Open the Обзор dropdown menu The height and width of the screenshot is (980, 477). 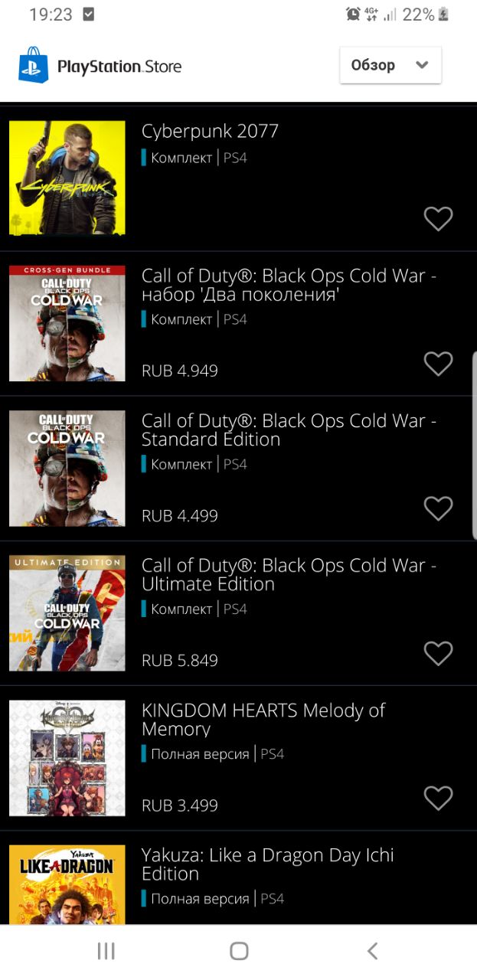pos(390,65)
